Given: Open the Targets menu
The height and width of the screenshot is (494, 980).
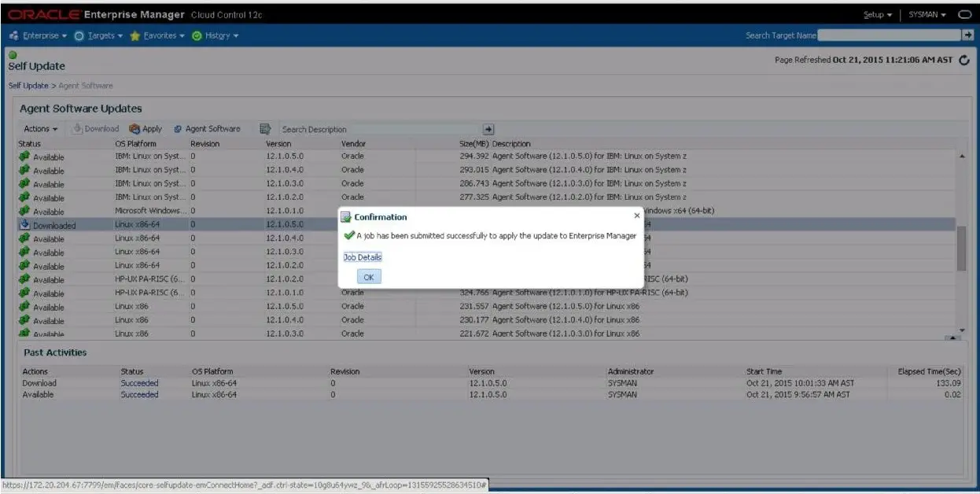Looking at the screenshot, I should (x=99, y=35).
